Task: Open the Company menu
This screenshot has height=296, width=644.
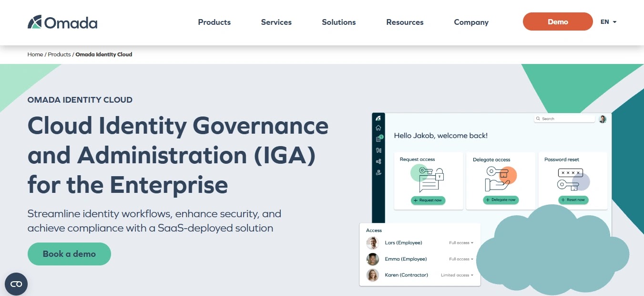Action: point(471,22)
